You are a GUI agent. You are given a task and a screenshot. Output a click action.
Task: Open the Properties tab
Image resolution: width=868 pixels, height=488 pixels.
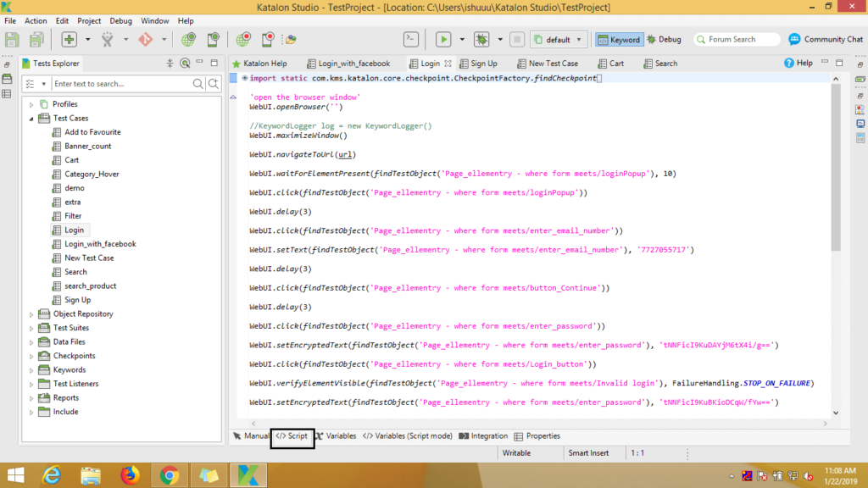point(537,436)
